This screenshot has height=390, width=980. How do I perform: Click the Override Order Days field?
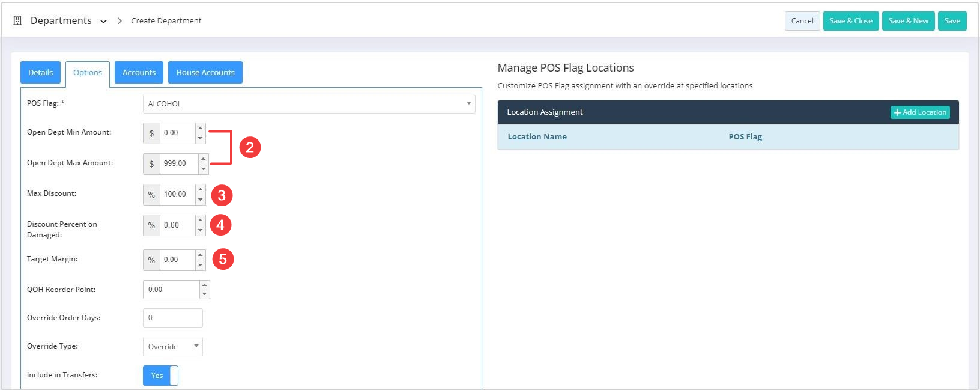[x=173, y=318]
